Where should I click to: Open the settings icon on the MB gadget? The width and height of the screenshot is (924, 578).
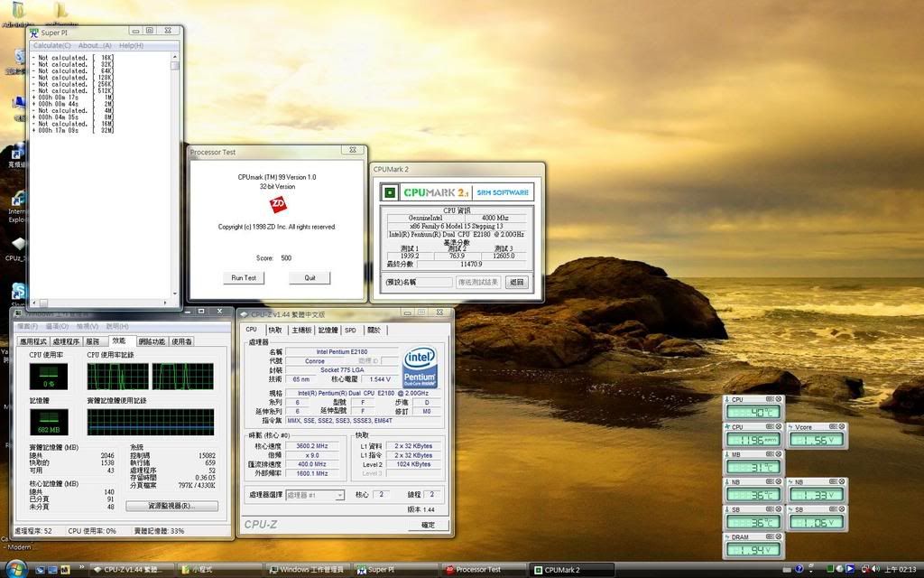coord(769,454)
